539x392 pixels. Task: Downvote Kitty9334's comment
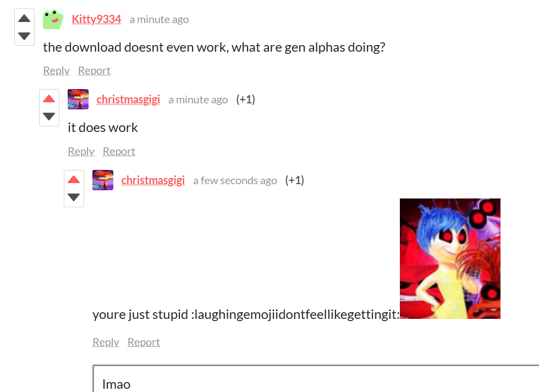click(x=24, y=36)
